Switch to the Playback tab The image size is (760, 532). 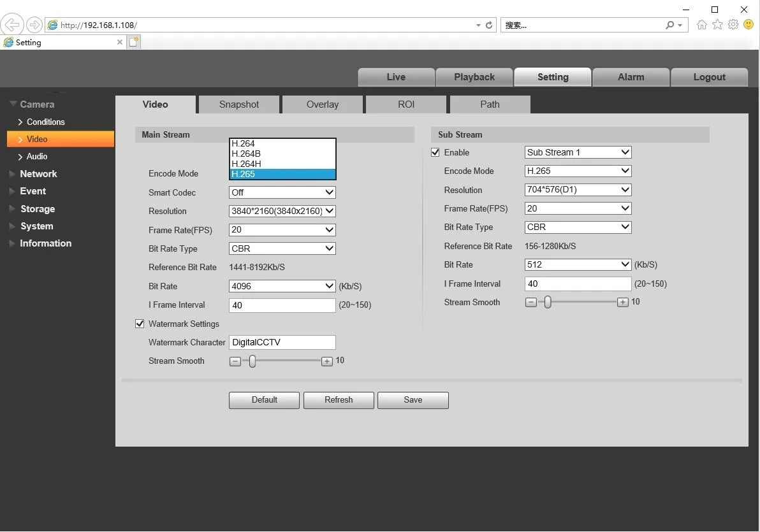[474, 77]
